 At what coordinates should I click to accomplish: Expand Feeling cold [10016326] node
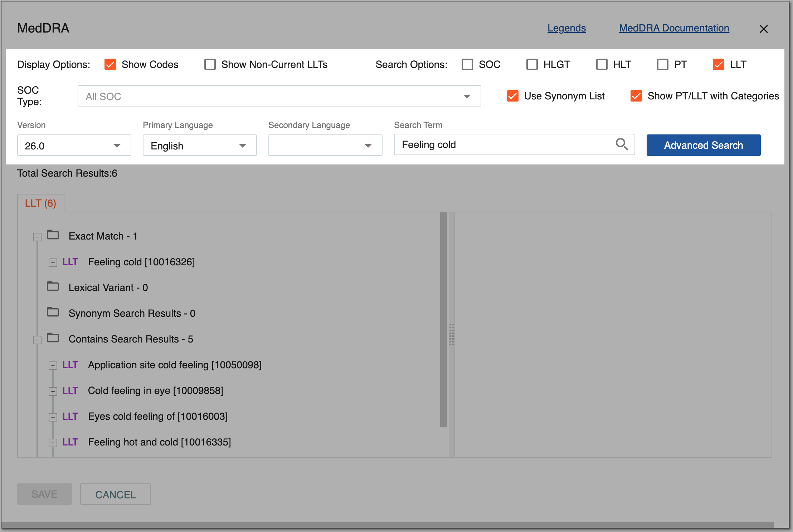coord(53,263)
